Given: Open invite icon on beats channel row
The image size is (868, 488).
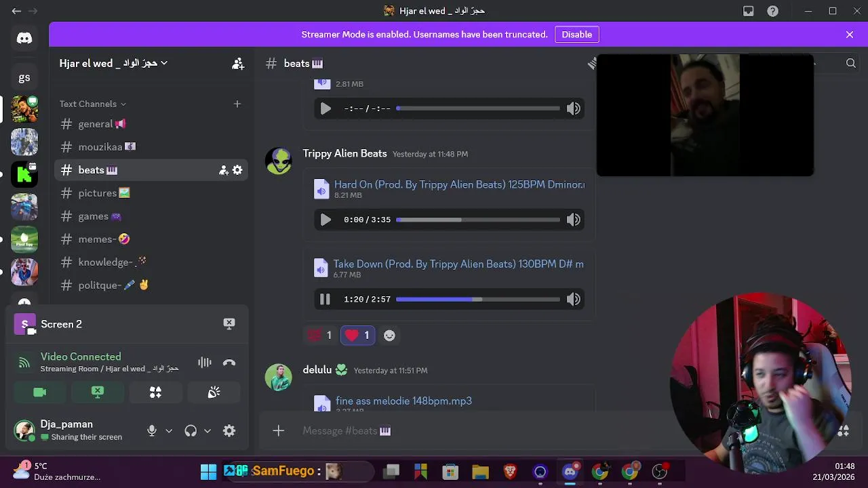Looking at the screenshot, I should (x=223, y=170).
